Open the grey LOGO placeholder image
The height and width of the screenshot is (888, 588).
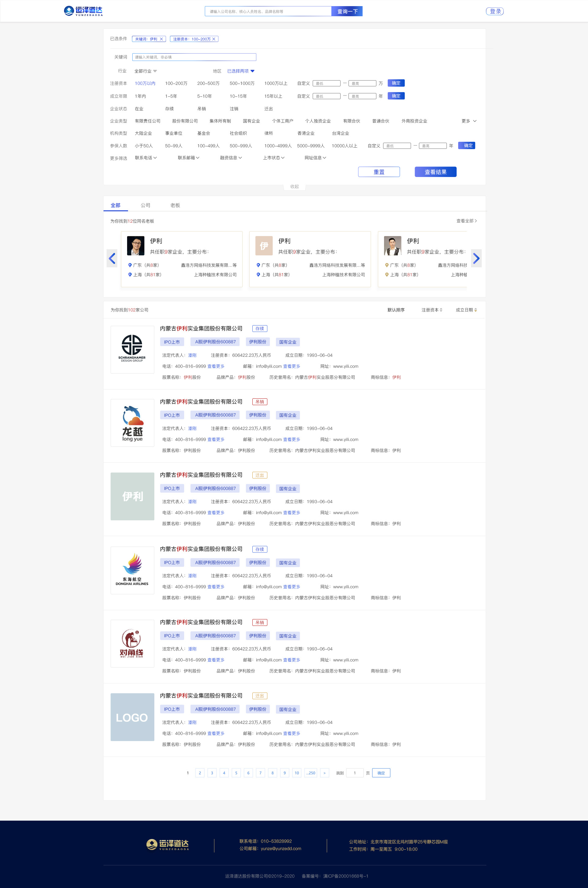tap(132, 717)
